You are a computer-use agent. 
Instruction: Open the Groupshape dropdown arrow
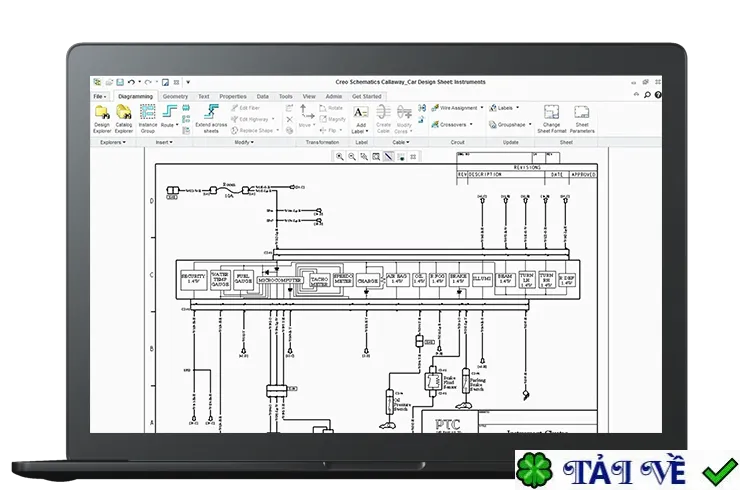(530, 124)
